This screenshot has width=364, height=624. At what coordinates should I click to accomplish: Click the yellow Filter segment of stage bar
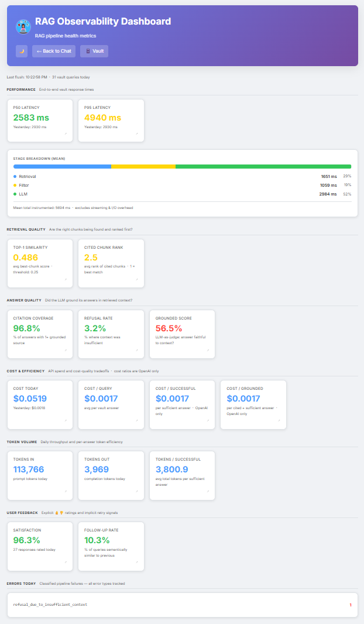(143, 167)
